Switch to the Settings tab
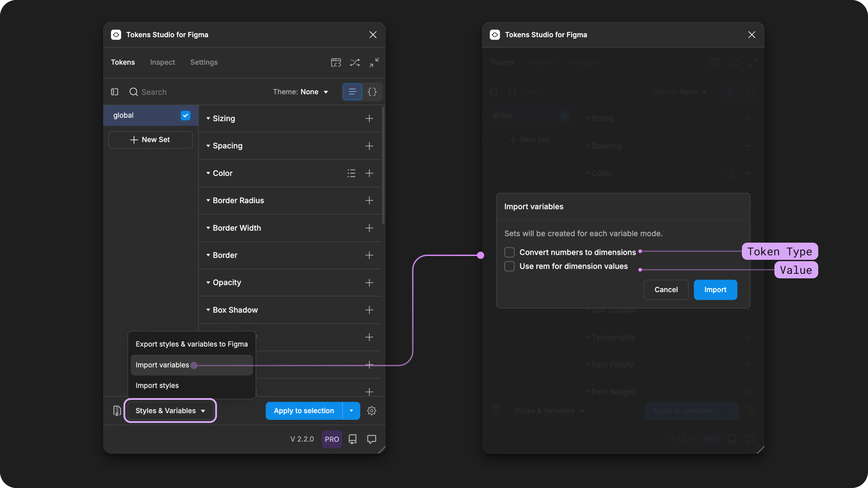Image resolution: width=868 pixels, height=488 pixels. click(204, 62)
